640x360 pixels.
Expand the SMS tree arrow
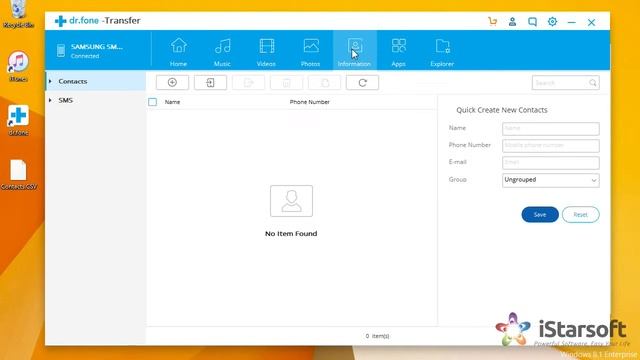point(50,100)
